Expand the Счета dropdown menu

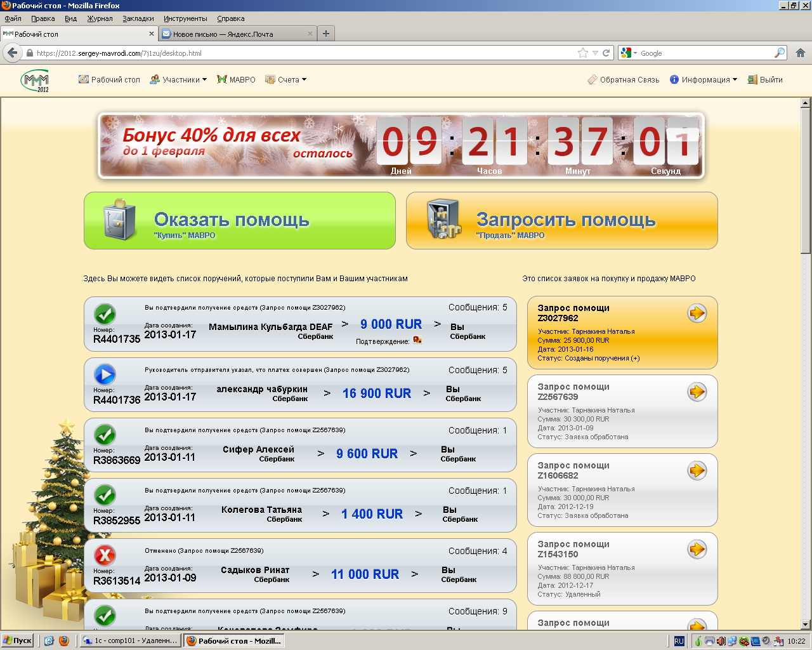pyautogui.click(x=286, y=79)
